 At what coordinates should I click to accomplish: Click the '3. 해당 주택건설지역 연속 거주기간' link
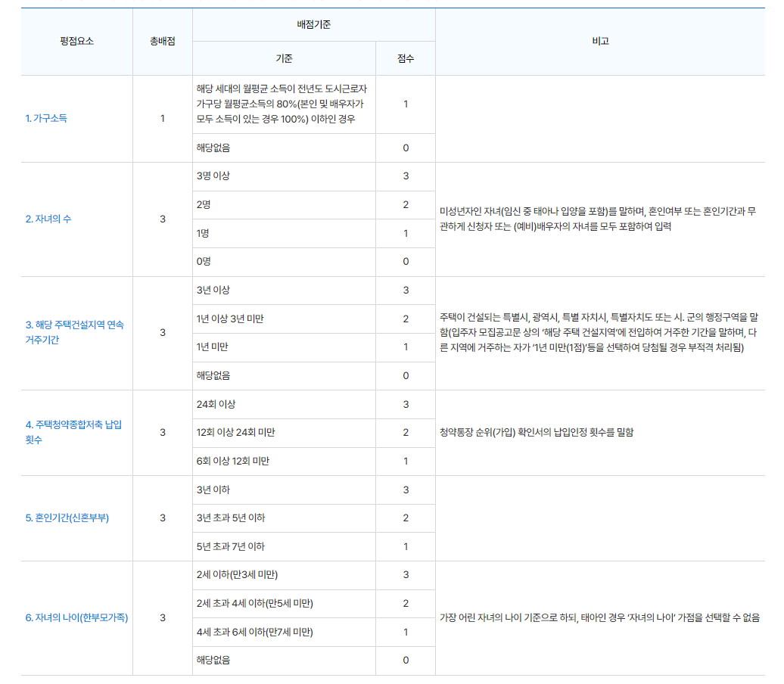pyautogui.click(x=75, y=332)
